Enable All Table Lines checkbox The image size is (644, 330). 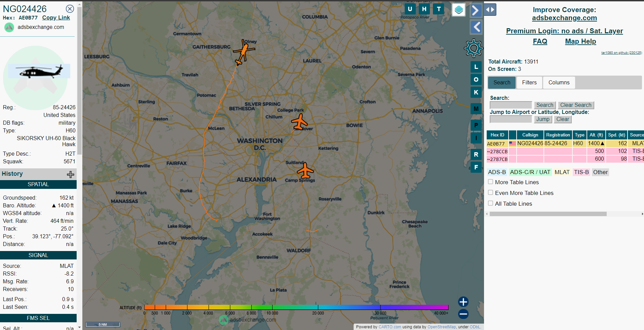click(490, 203)
